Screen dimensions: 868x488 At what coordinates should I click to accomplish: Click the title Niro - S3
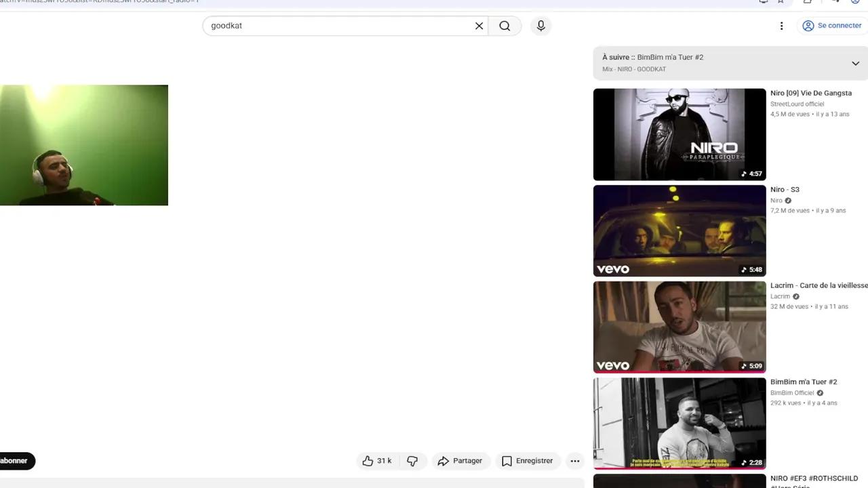(x=785, y=190)
